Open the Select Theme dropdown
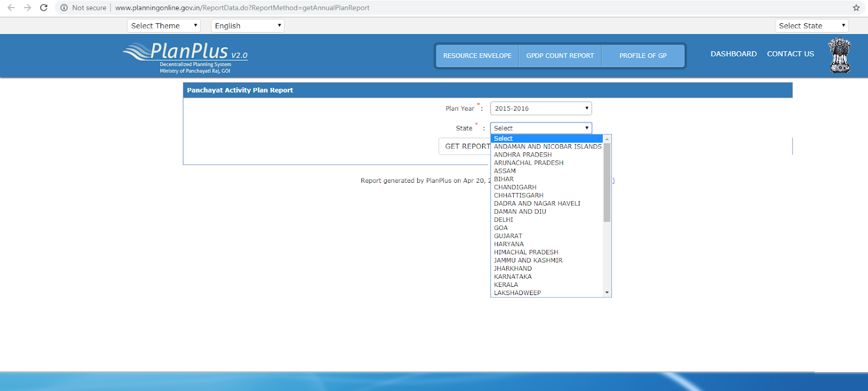The image size is (868, 391). pyautogui.click(x=164, y=25)
